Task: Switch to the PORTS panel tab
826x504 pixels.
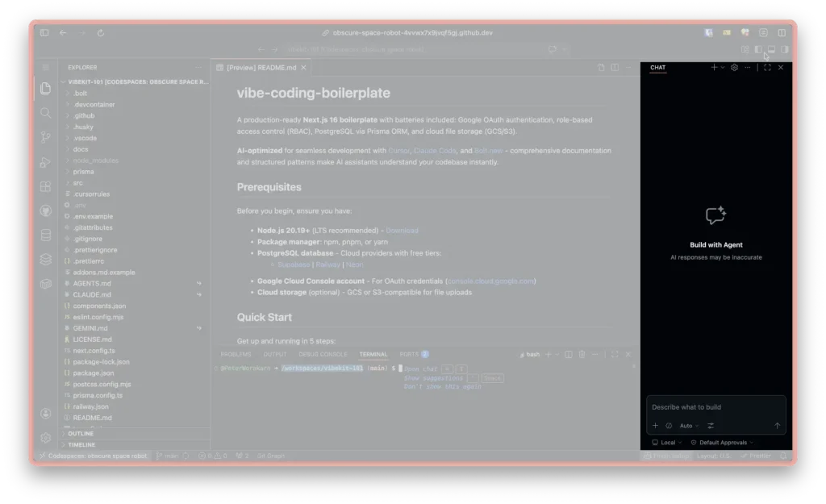Action: point(414,355)
